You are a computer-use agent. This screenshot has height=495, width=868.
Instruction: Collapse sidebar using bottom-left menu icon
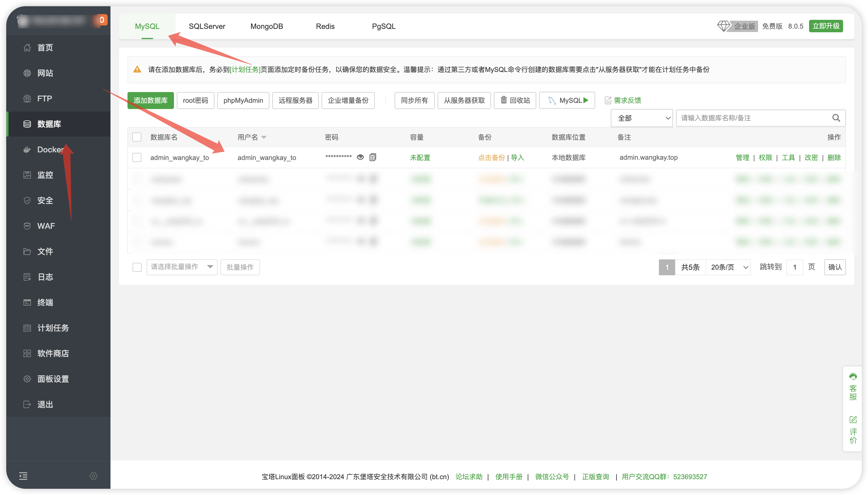(x=23, y=476)
